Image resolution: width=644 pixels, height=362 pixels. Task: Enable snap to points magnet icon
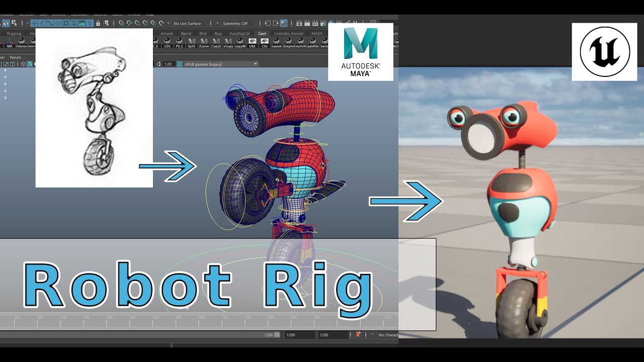[x=137, y=23]
